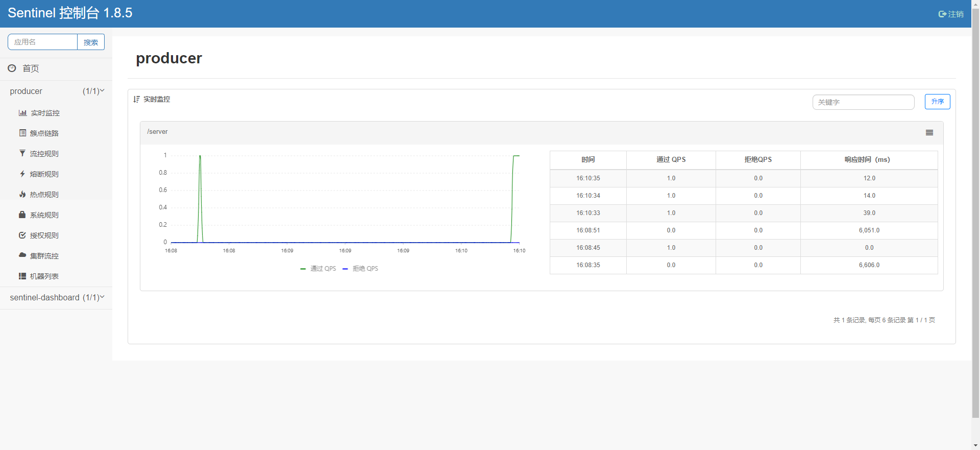
Task: Click the 升序 sort button
Action: pos(937,102)
